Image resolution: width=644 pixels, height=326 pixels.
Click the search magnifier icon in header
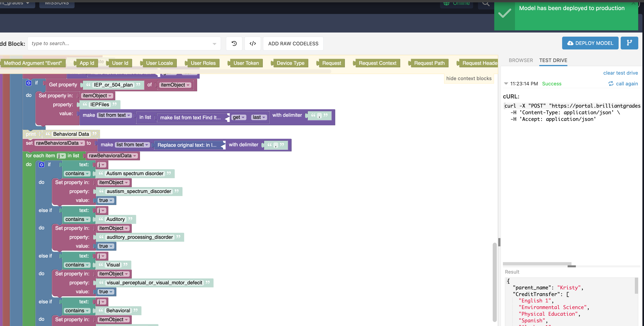point(486,3)
